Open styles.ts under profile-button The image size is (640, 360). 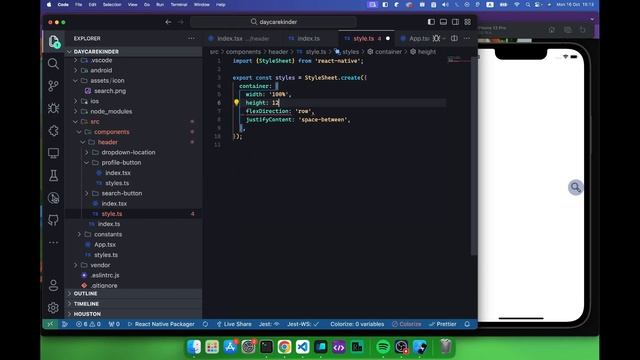click(x=133, y=183)
